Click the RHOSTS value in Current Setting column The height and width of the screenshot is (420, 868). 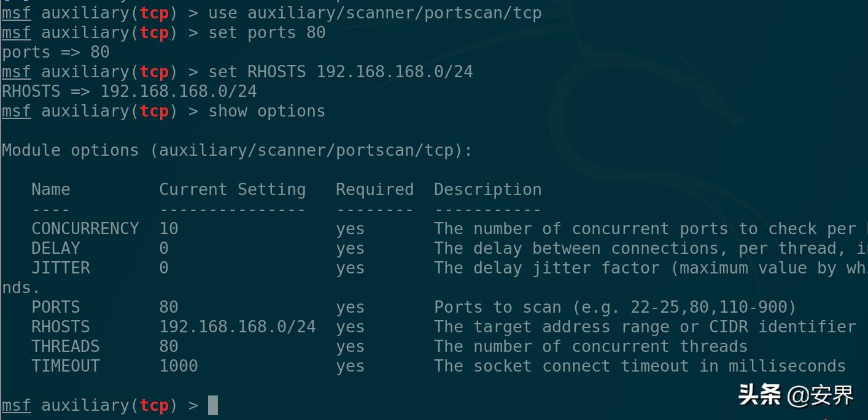[x=238, y=327]
